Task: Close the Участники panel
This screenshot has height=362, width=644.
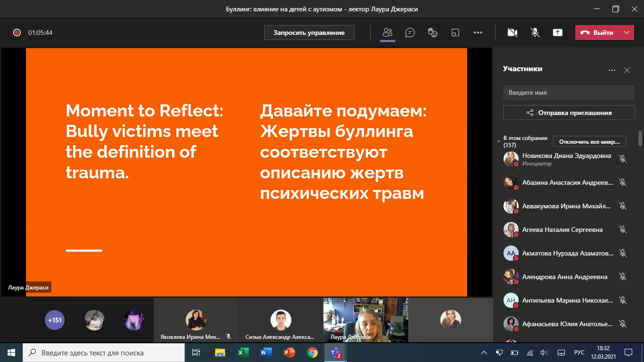Action: pos(627,70)
